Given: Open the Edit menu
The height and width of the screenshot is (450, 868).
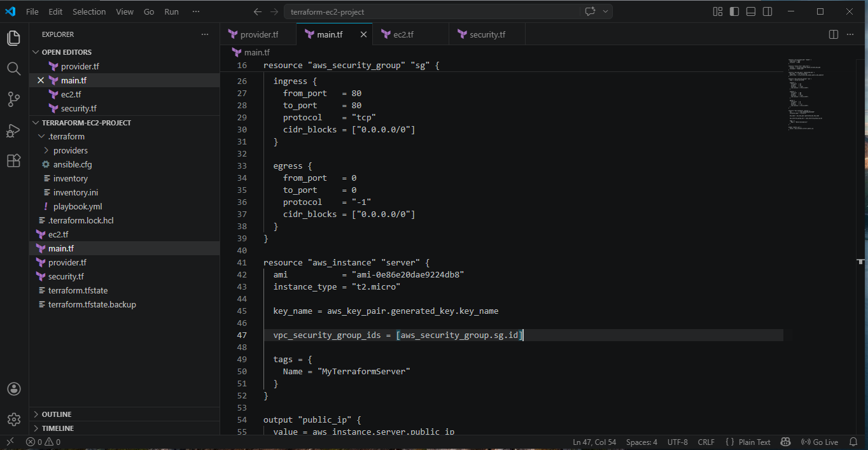Looking at the screenshot, I should click(x=55, y=11).
